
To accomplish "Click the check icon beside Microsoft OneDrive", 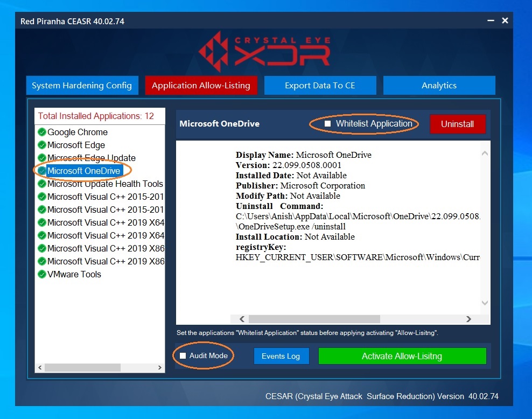I will click(42, 171).
